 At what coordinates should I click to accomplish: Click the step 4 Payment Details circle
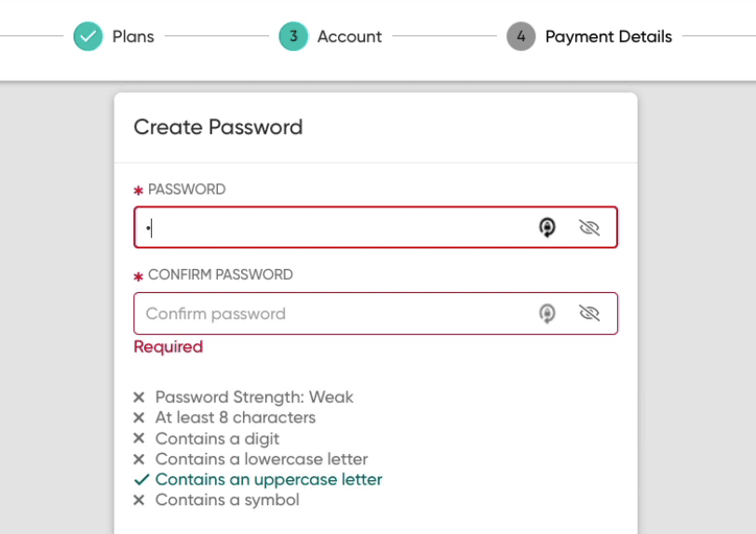coord(520,36)
